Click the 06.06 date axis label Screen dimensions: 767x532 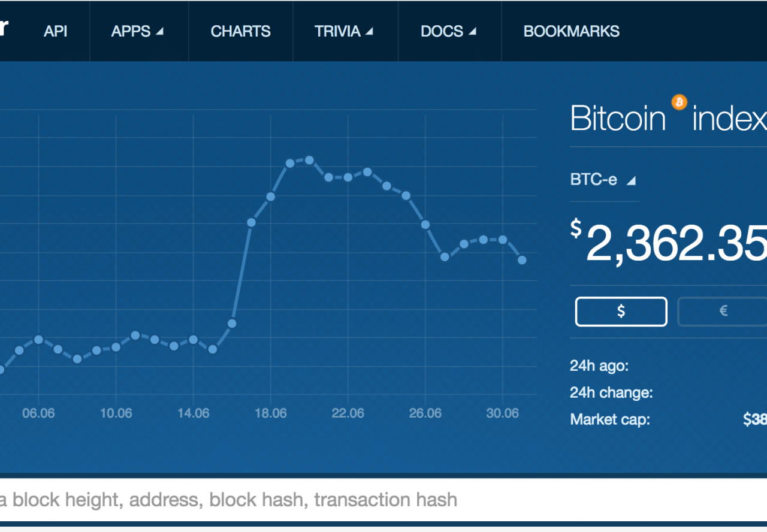pyautogui.click(x=39, y=413)
